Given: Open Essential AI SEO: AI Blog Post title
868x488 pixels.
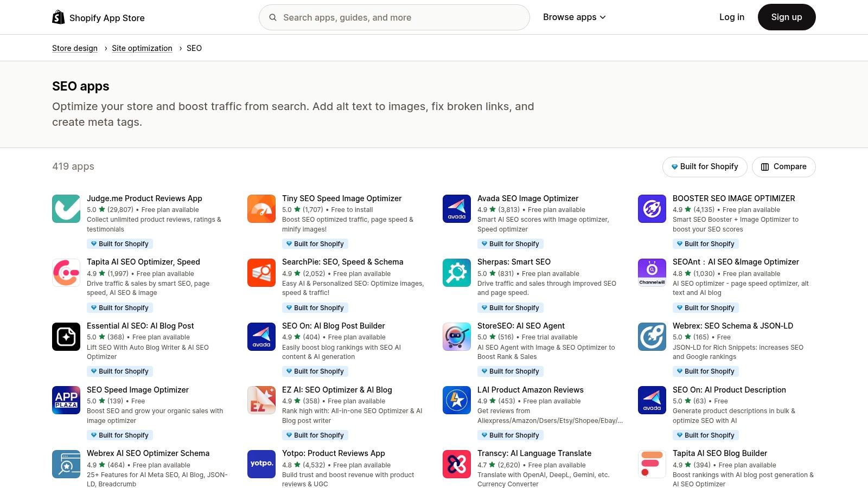Looking at the screenshot, I should (141, 326).
